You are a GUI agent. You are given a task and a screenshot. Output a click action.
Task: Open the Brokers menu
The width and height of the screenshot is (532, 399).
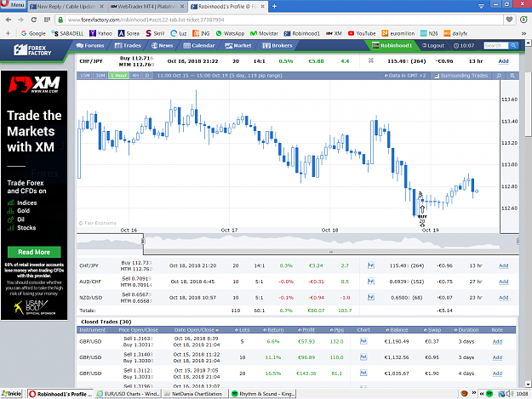click(277, 45)
